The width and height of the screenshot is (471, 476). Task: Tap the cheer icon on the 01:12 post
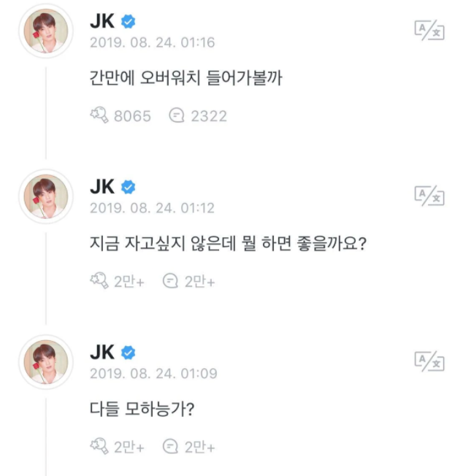click(99, 281)
